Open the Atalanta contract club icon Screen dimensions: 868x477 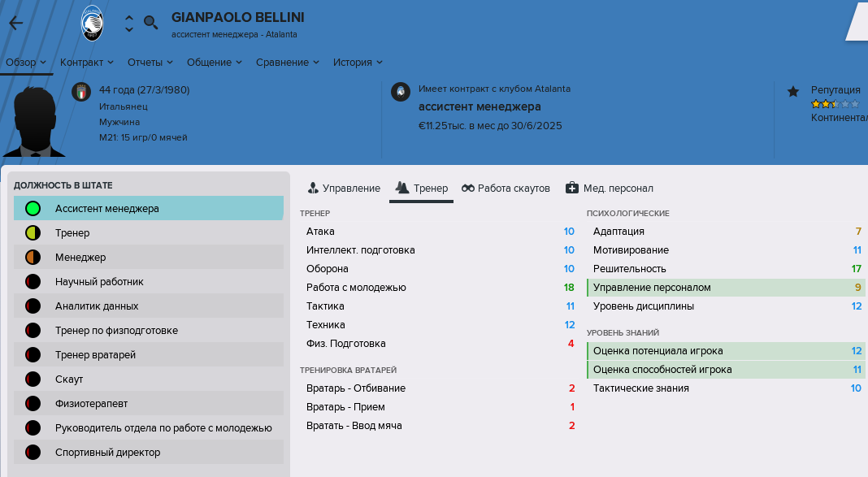[401, 92]
